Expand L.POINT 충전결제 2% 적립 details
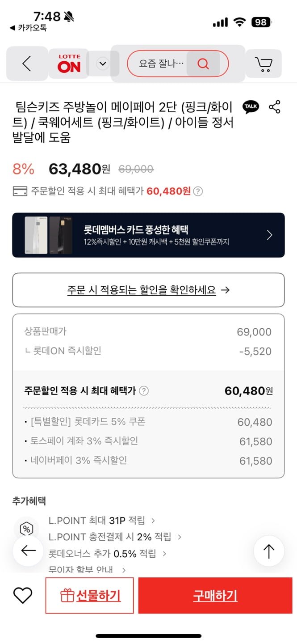The image size is (297, 644). click(x=115, y=537)
